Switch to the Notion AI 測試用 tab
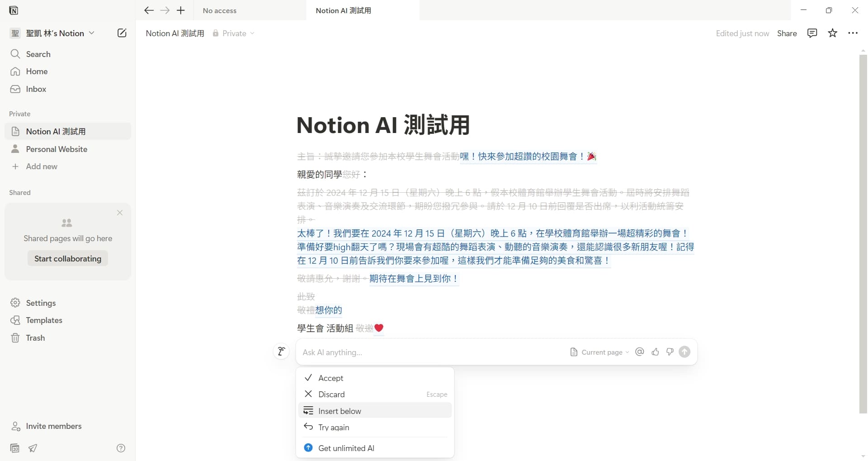 pyautogui.click(x=344, y=10)
